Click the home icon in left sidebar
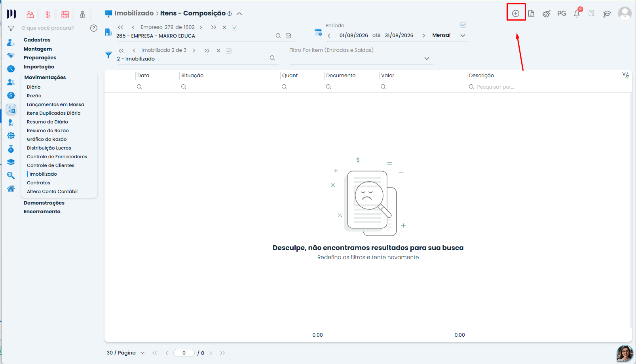The height and width of the screenshot is (364, 636). coord(11,189)
